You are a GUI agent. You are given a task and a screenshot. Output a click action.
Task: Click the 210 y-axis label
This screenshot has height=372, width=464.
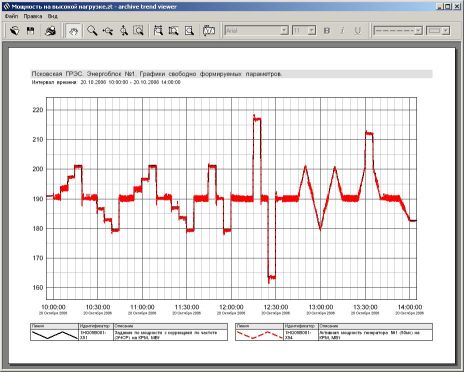(x=38, y=140)
